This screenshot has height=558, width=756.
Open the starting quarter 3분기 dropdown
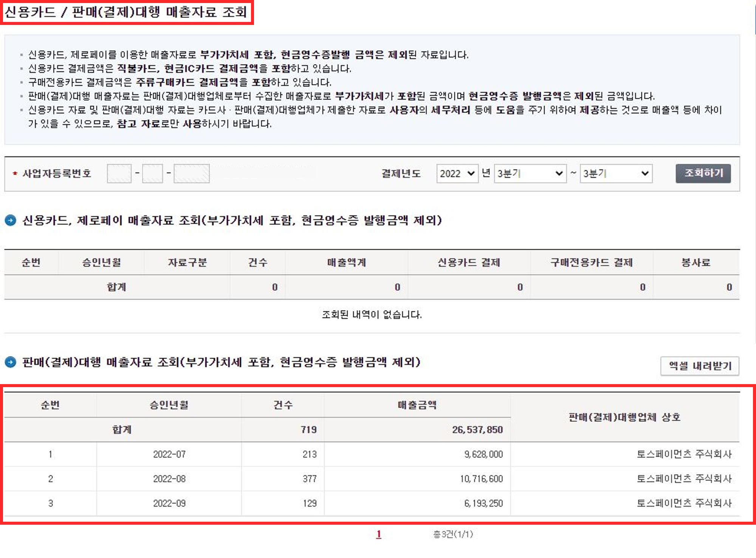click(x=530, y=174)
